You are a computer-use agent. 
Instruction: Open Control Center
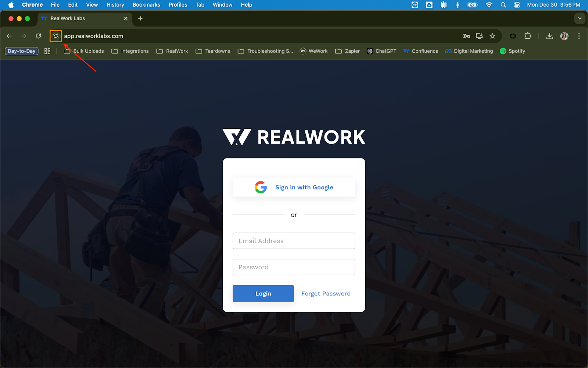click(517, 5)
